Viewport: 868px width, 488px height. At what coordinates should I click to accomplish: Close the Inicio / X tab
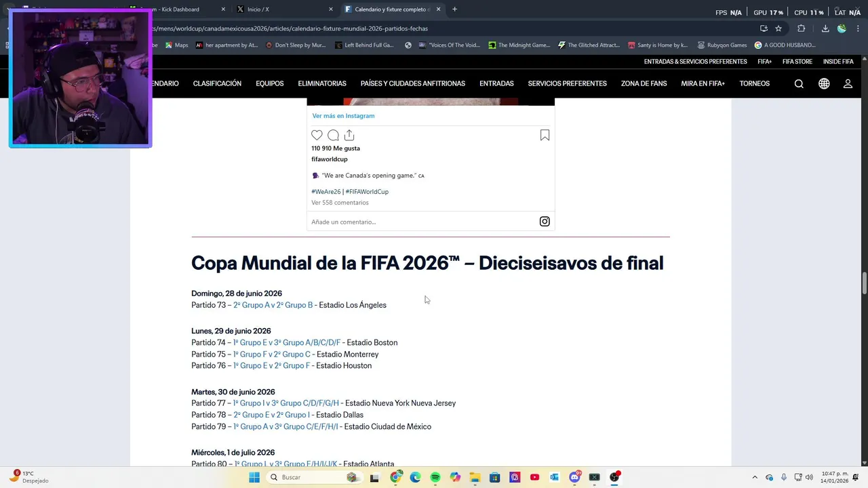(x=331, y=9)
